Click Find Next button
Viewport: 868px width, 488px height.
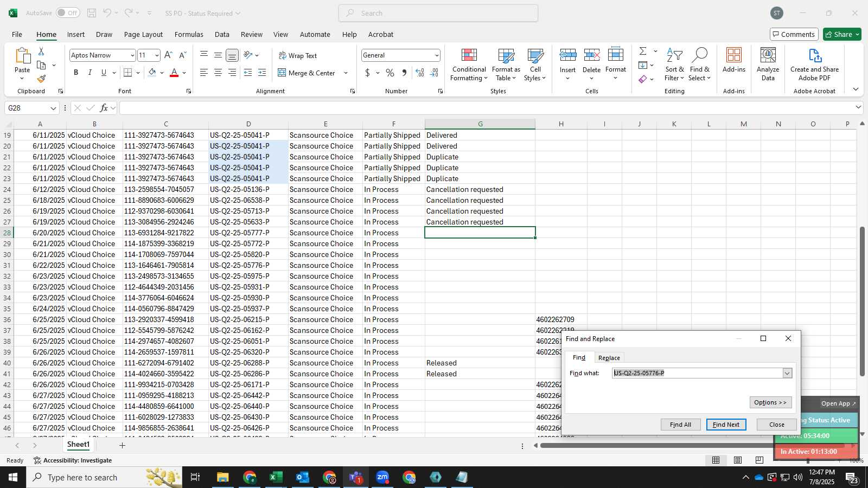(726, 425)
